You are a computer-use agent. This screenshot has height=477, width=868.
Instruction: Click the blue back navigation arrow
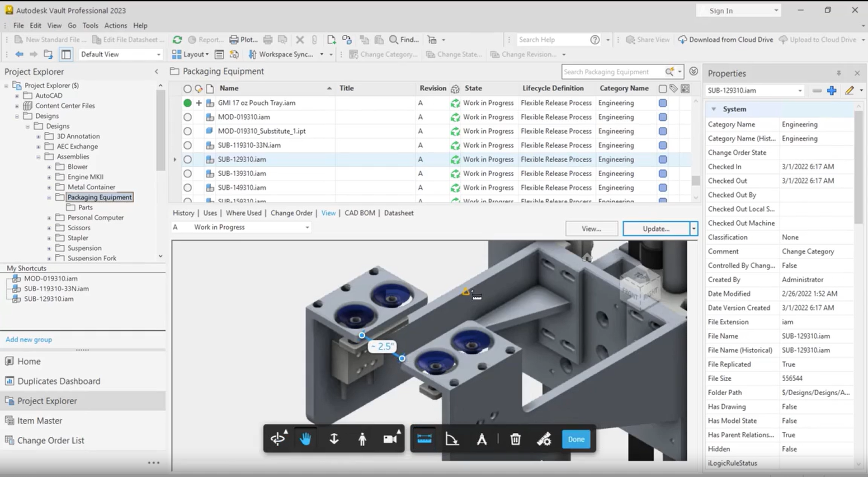point(19,54)
